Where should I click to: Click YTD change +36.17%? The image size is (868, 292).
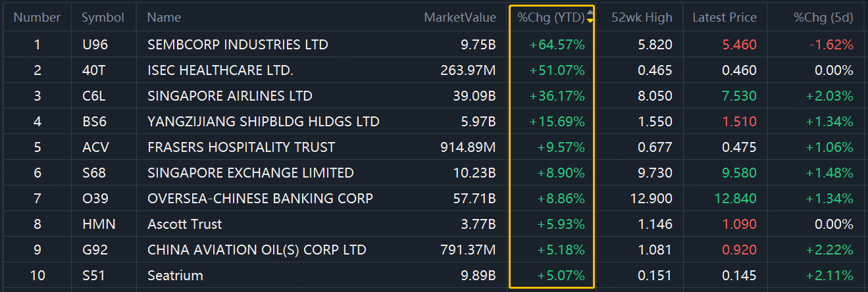pyautogui.click(x=557, y=96)
